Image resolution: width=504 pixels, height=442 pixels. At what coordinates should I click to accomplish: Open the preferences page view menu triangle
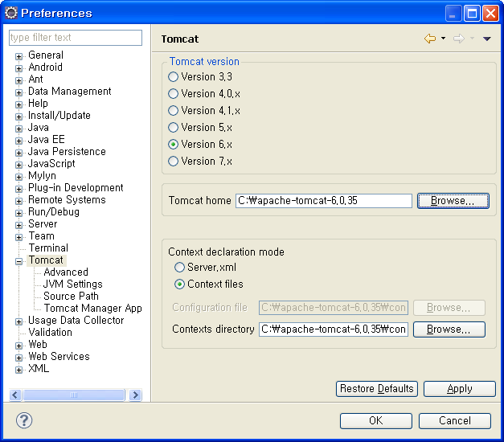click(486, 39)
